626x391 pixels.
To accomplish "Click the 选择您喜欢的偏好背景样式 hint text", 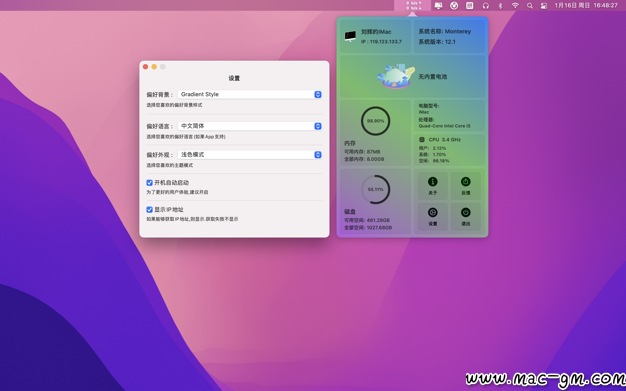I will [174, 105].
